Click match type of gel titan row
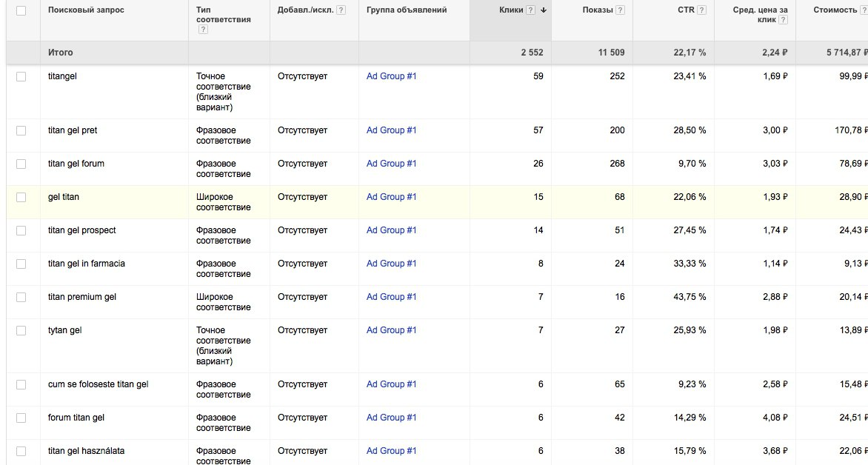This screenshot has height=465, width=868. 224,202
